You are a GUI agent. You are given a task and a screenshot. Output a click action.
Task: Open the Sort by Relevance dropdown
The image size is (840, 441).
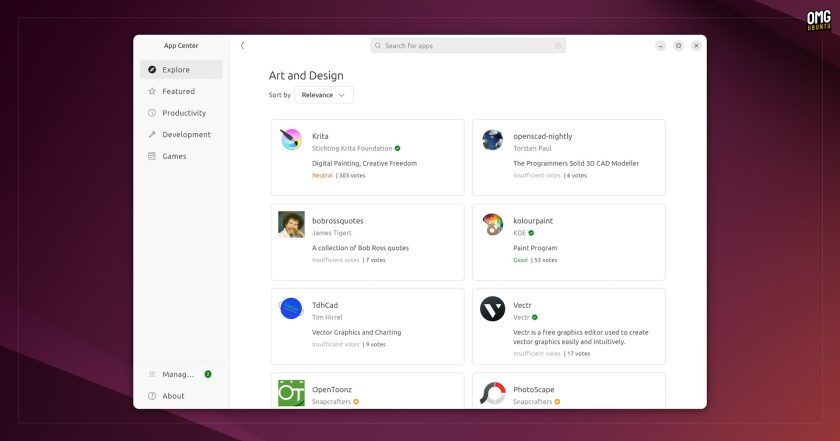point(324,95)
